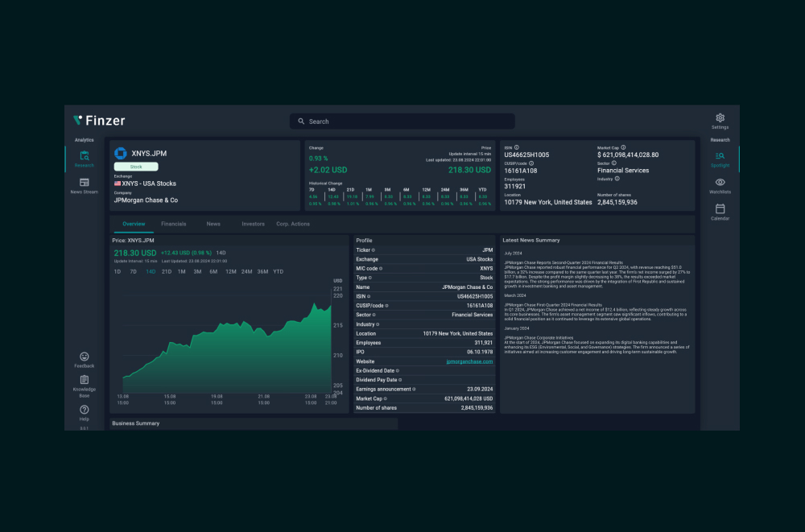Switch to the Financials tab
This screenshot has width=805, height=532.
(173, 224)
